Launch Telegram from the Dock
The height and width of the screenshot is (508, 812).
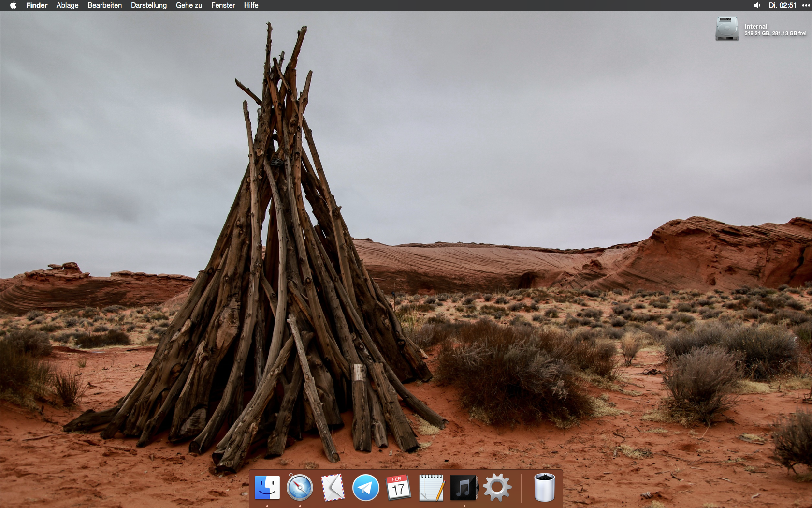[365, 487]
